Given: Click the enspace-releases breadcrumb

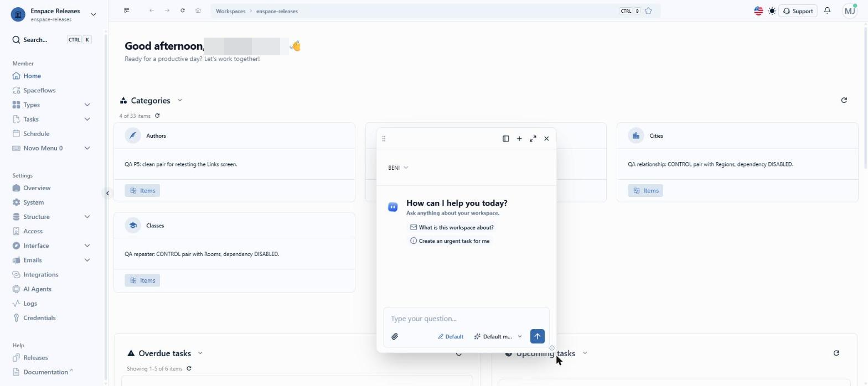Looking at the screenshot, I should point(277,11).
